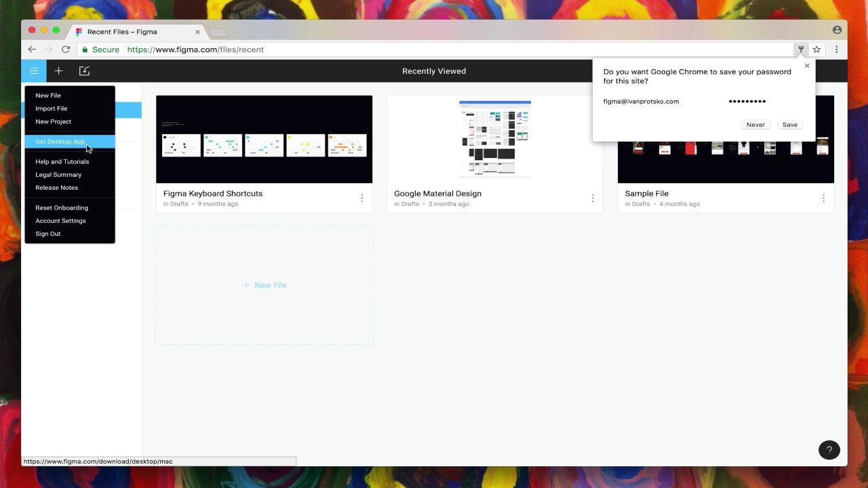Screen dimensions: 868x488
Task: Open options for Google Material Design file
Action: 593,198
